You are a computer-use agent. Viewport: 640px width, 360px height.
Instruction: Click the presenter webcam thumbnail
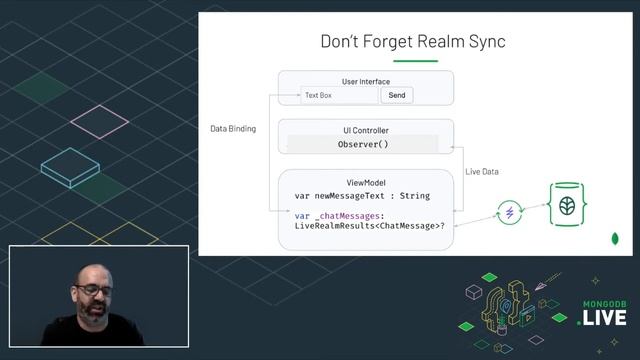pos(99,296)
